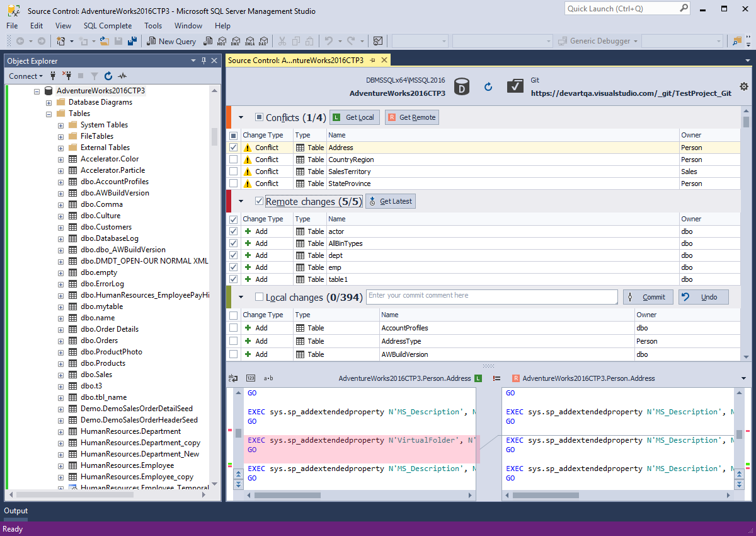Click the Get Latest button for remote changes
The height and width of the screenshot is (536, 756).
click(390, 201)
